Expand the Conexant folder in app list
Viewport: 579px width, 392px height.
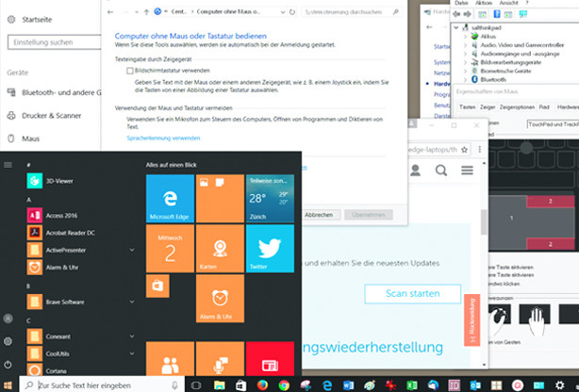(x=132, y=336)
